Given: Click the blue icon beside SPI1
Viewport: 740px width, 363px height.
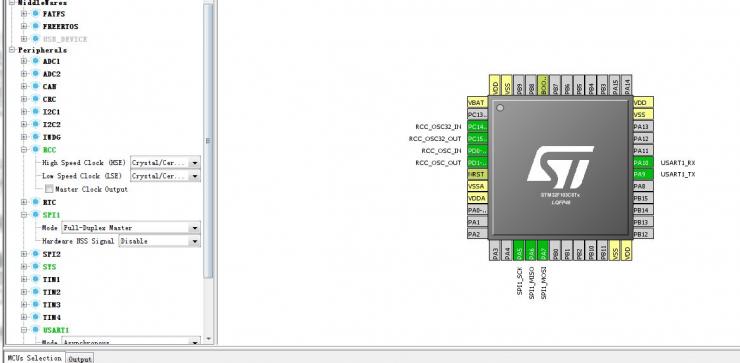Looking at the screenshot, I should point(35,215).
